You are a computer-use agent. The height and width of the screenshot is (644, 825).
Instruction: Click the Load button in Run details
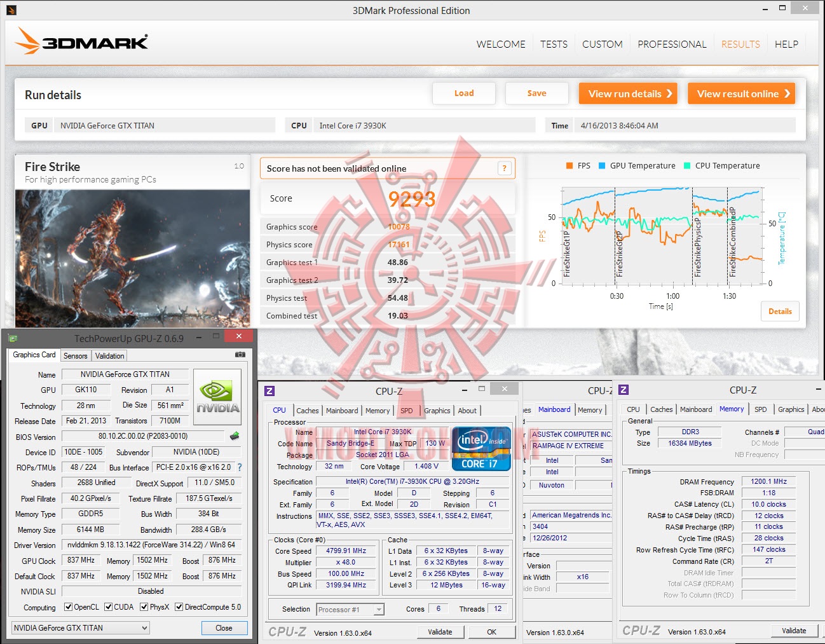(x=464, y=93)
